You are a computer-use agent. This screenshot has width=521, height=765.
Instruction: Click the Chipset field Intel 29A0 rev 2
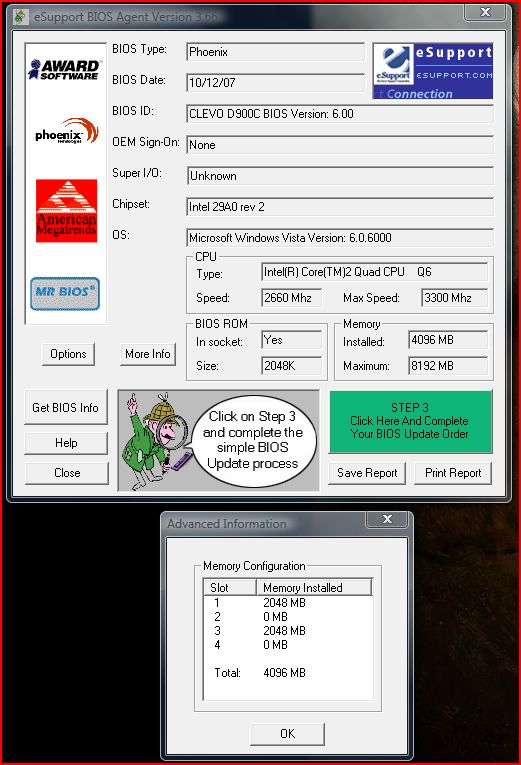[x=340, y=207]
